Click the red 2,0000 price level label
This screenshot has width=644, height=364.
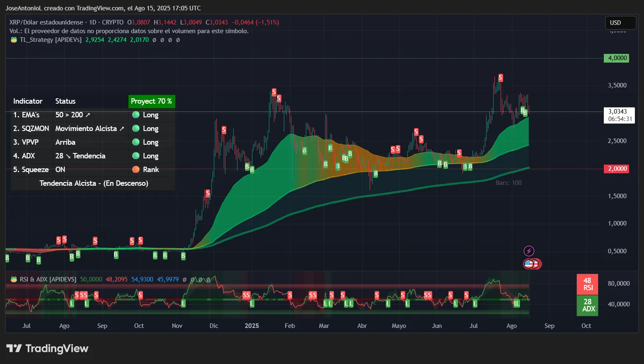(x=617, y=169)
